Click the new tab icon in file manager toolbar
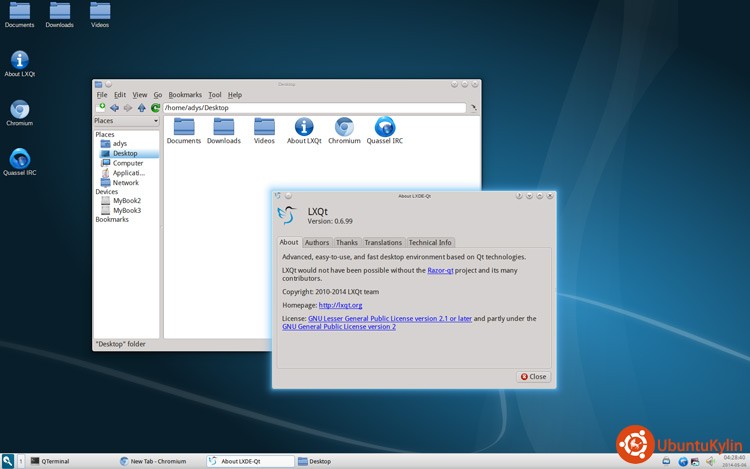Viewport: 750px width, 469px height. (101, 107)
